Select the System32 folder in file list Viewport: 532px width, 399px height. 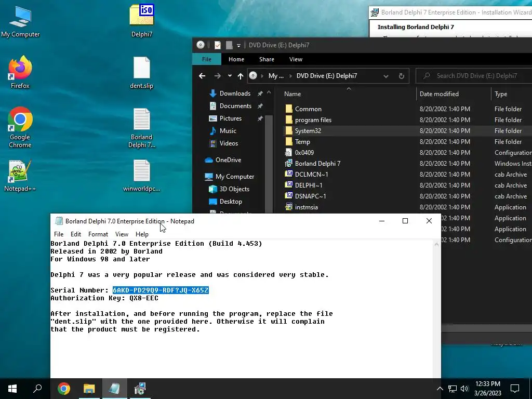[308, 130]
